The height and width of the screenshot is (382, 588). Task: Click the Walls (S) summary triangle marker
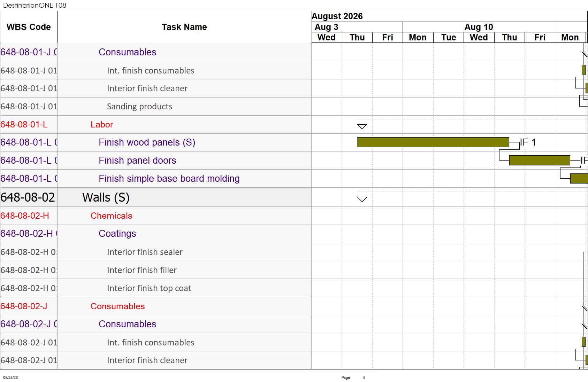[x=362, y=199]
